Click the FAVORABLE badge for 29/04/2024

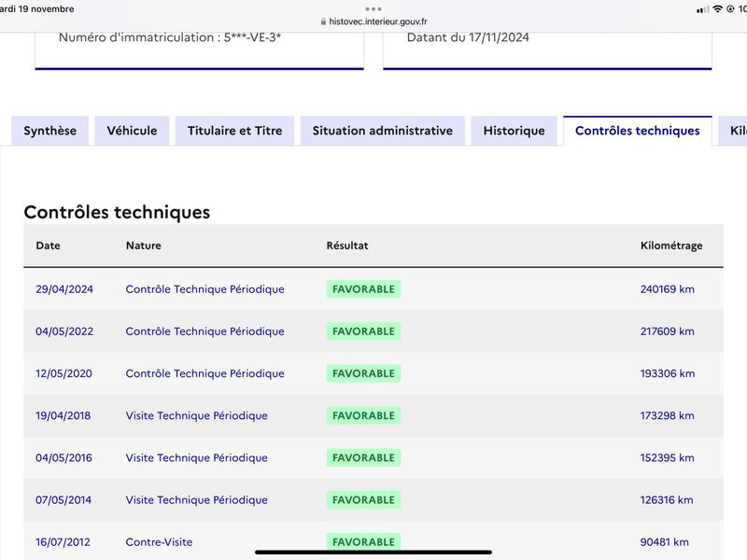(363, 289)
